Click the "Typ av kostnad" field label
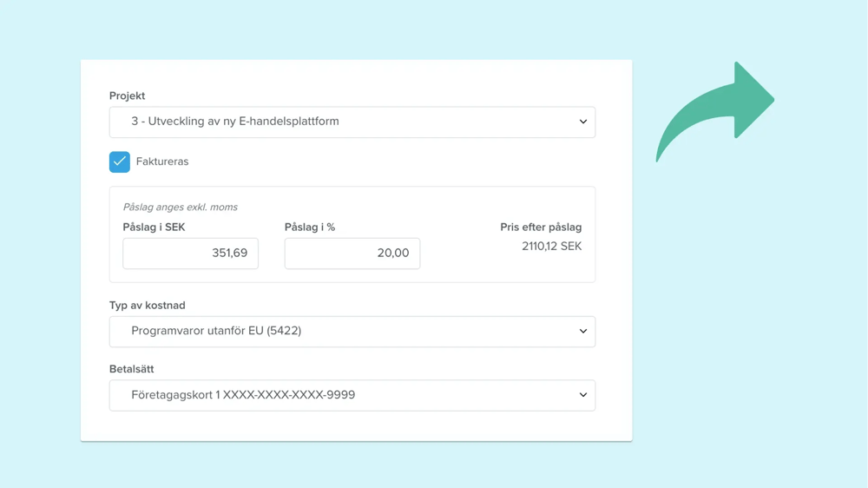This screenshot has width=868, height=488. [x=147, y=306]
